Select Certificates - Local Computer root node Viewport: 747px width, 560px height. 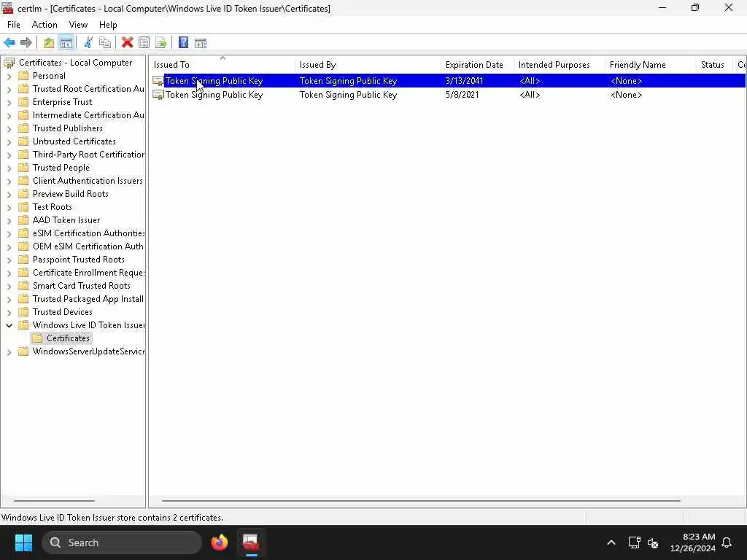(76, 63)
